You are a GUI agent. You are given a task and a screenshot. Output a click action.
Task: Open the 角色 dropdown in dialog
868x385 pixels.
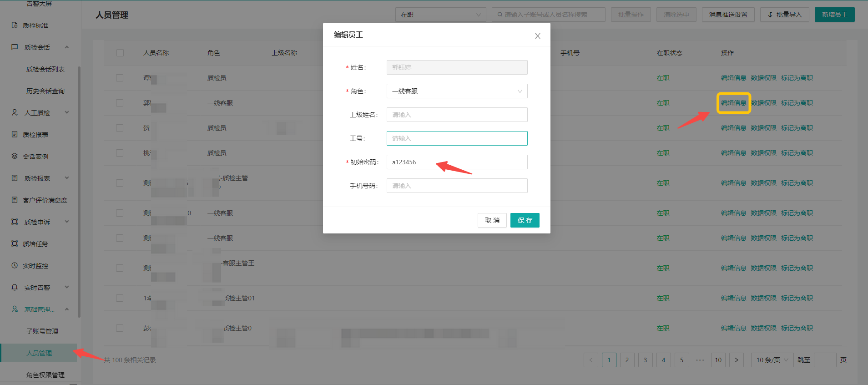[457, 91]
